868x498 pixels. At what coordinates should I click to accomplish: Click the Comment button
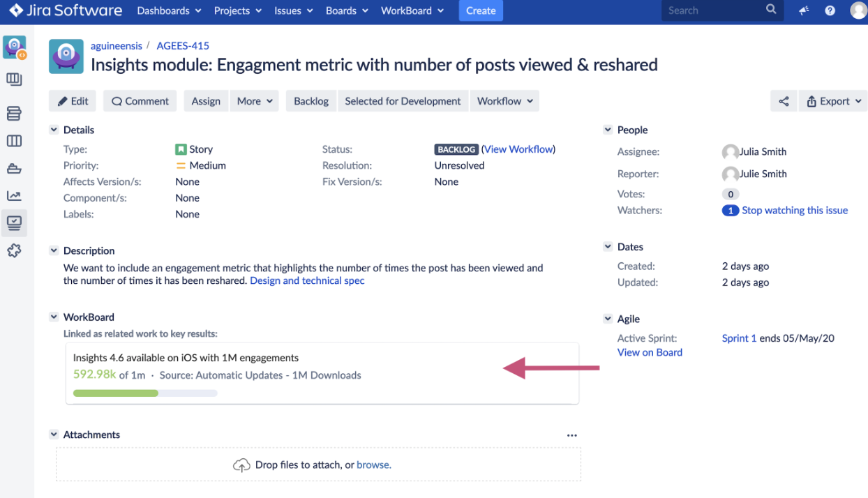(x=140, y=101)
